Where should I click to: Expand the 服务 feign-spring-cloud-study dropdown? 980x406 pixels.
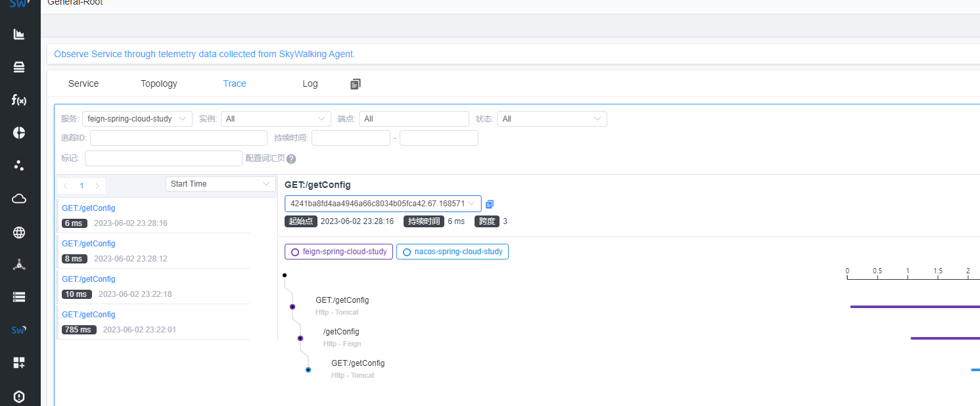click(x=137, y=119)
